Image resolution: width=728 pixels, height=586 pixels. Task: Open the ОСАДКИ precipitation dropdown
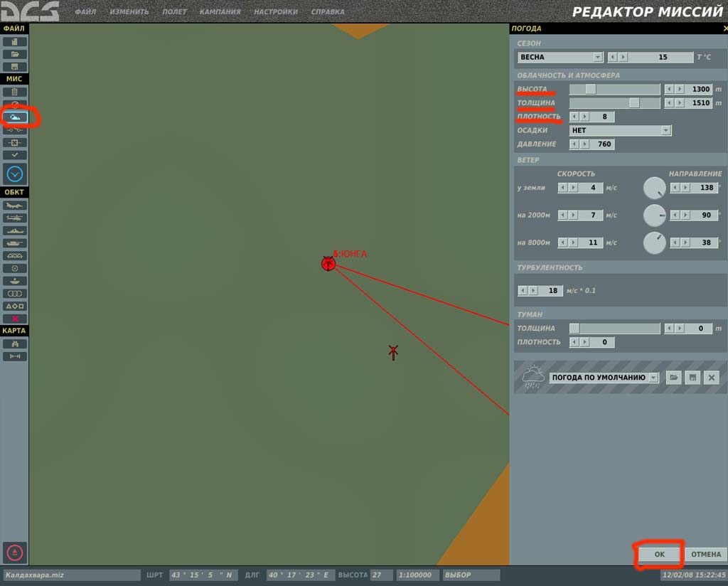tap(620, 130)
